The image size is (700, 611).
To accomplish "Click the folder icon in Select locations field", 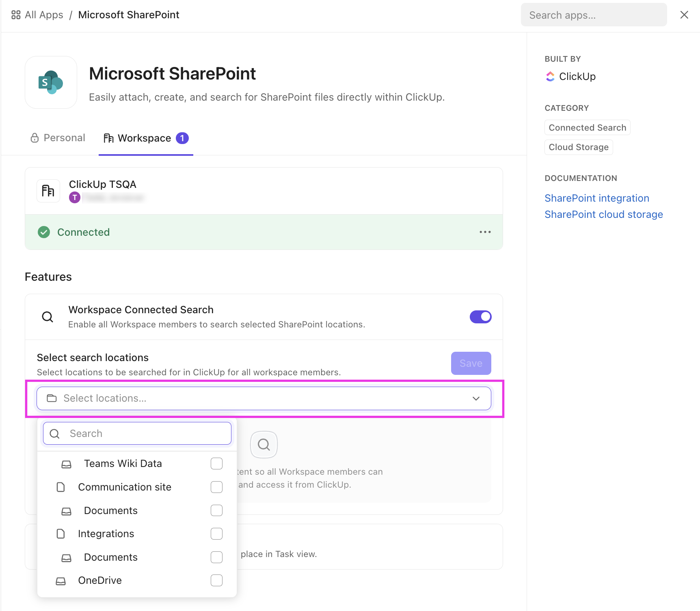I will tap(52, 398).
